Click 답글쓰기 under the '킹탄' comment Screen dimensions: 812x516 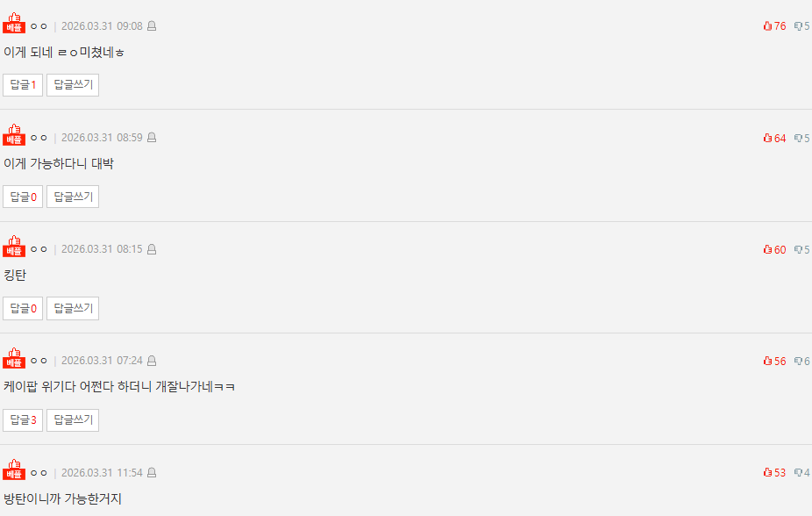[73, 308]
